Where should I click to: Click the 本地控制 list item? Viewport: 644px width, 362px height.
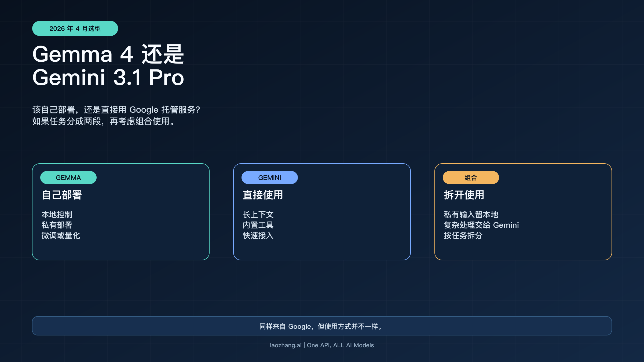(x=57, y=215)
